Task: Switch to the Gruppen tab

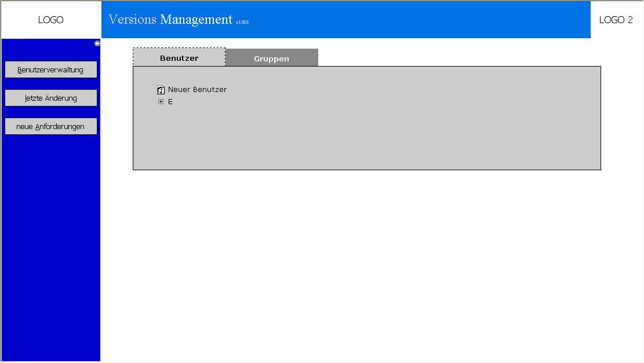Action: pos(271,58)
